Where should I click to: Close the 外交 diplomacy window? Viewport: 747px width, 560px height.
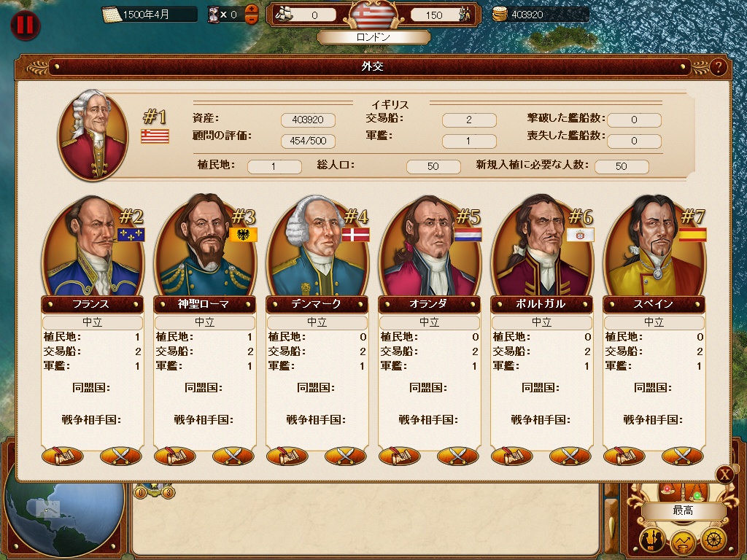point(724,474)
